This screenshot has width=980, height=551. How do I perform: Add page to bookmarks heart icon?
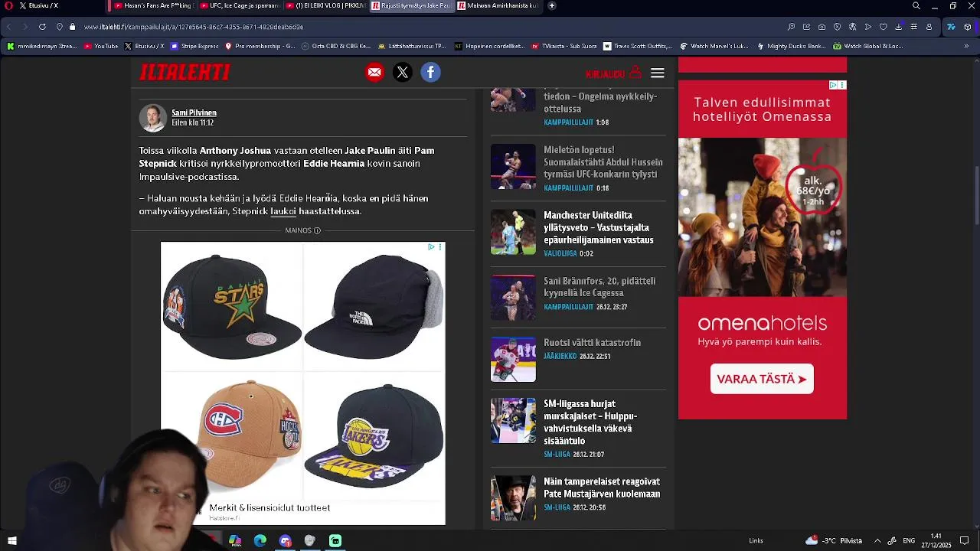coord(883,27)
